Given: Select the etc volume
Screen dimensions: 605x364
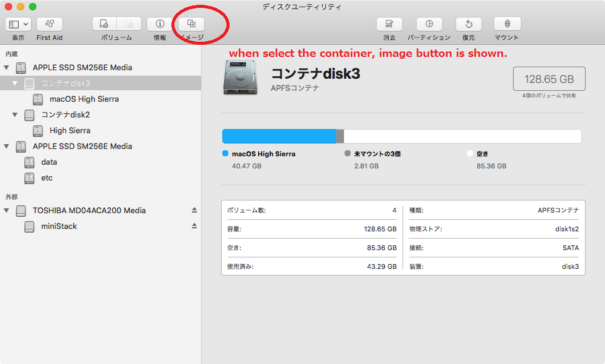Looking at the screenshot, I should (x=101, y=178).
